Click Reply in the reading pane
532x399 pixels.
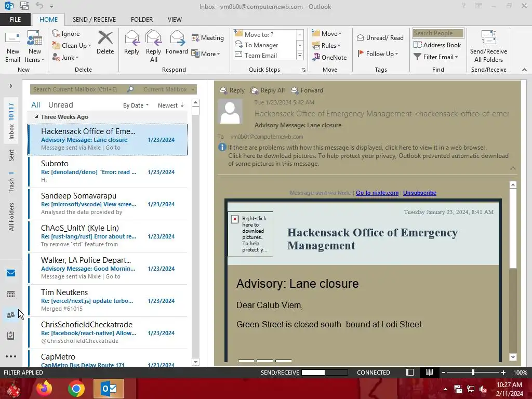tap(232, 90)
